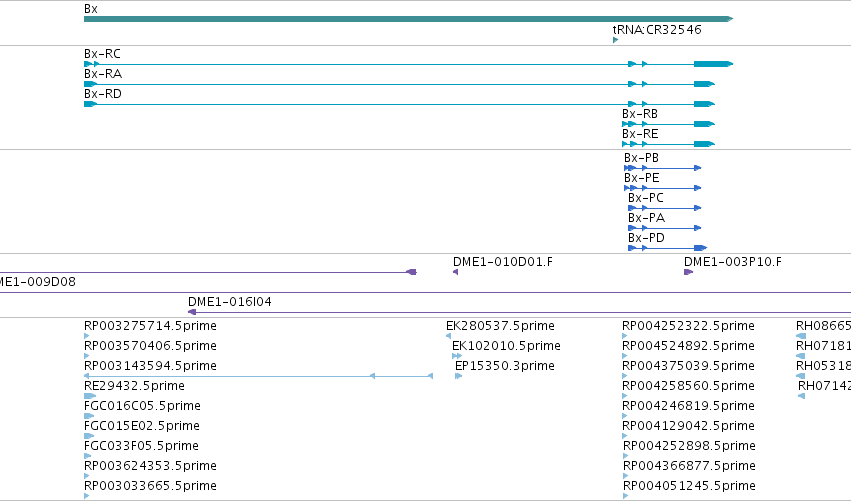Click the RP003143594.5prime spliced alignment line
The width and height of the screenshot is (851, 501).
(258, 376)
